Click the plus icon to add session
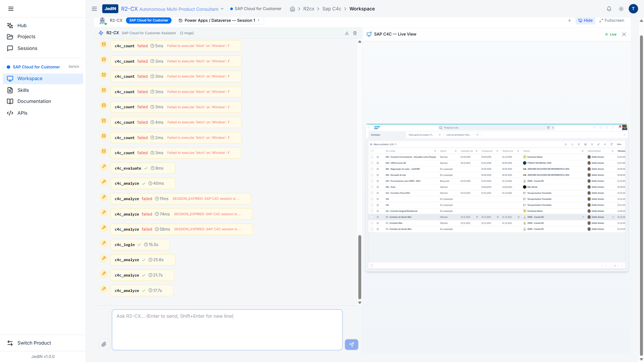 [569, 20]
